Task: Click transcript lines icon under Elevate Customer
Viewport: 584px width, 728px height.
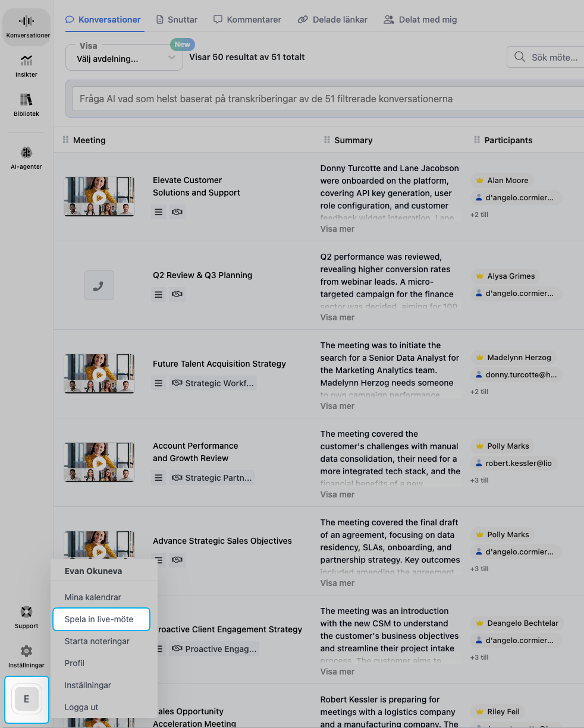Action: (x=158, y=212)
